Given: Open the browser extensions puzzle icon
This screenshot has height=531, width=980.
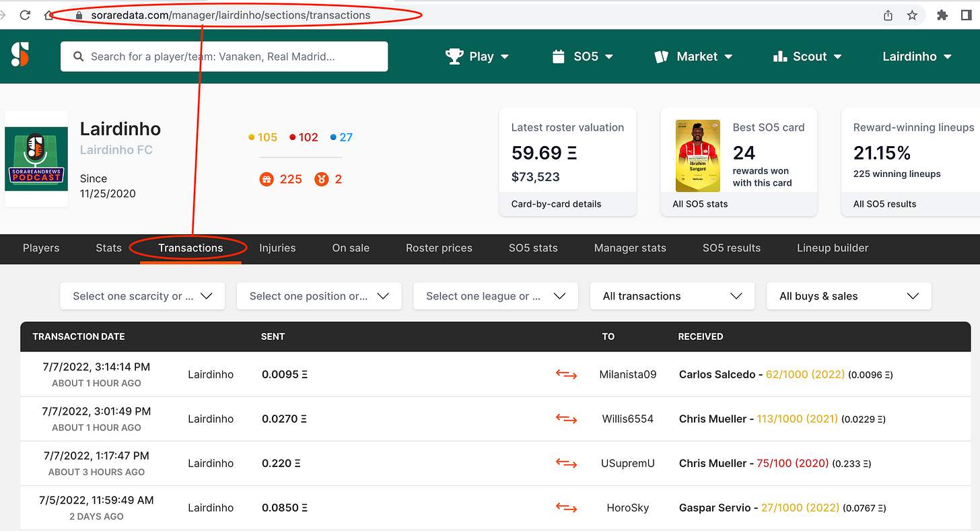Looking at the screenshot, I should 942,15.
